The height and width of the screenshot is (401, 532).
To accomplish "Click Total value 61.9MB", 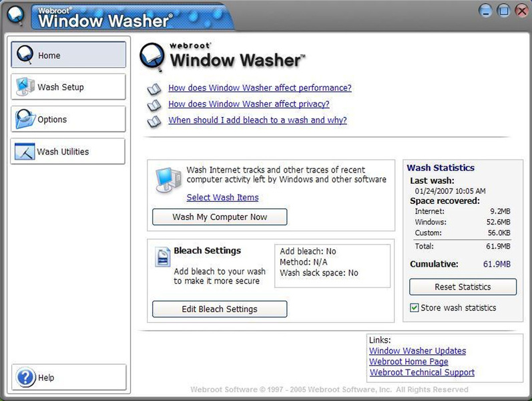I will (498, 247).
